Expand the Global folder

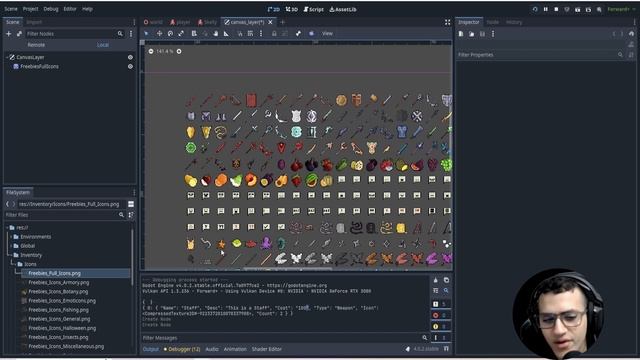click(11, 246)
